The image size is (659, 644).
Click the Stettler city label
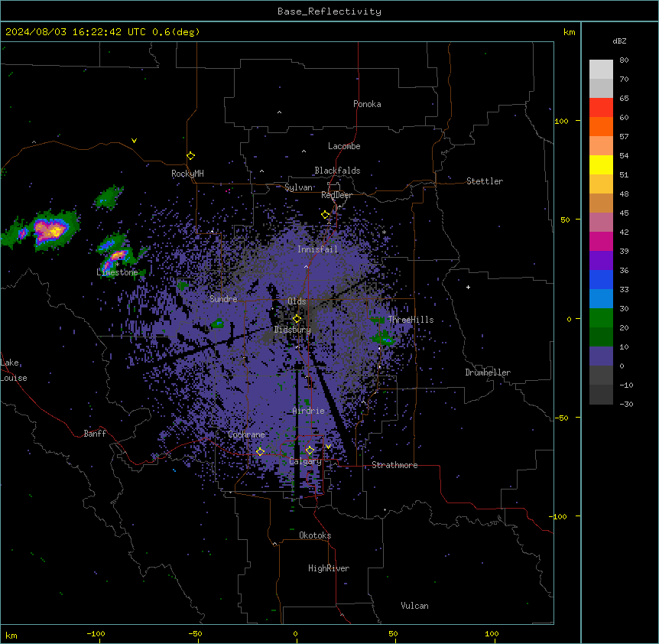[x=484, y=181]
